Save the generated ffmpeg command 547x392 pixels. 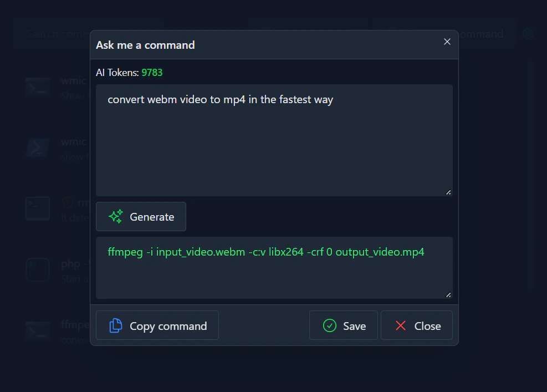pyautogui.click(x=344, y=325)
